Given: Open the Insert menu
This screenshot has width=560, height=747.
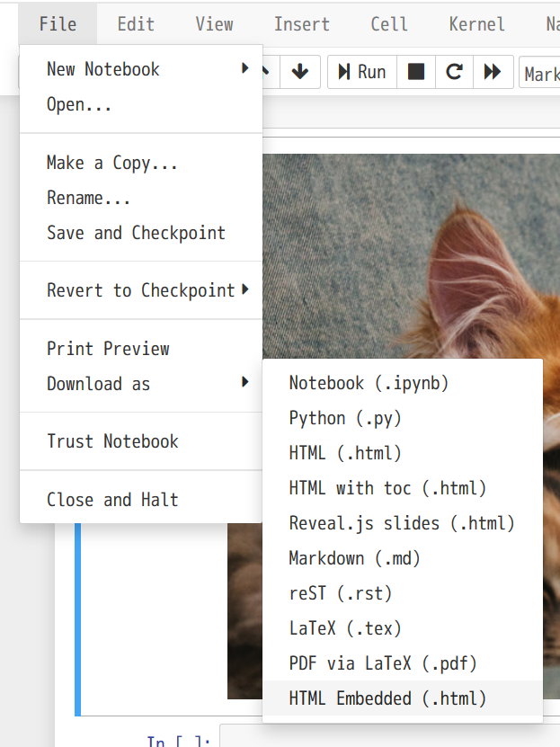Looking at the screenshot, I should tap(301, 24).
